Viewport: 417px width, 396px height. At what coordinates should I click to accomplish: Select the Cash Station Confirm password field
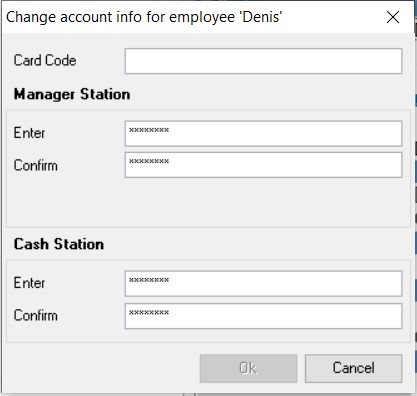tap(263, 316)
